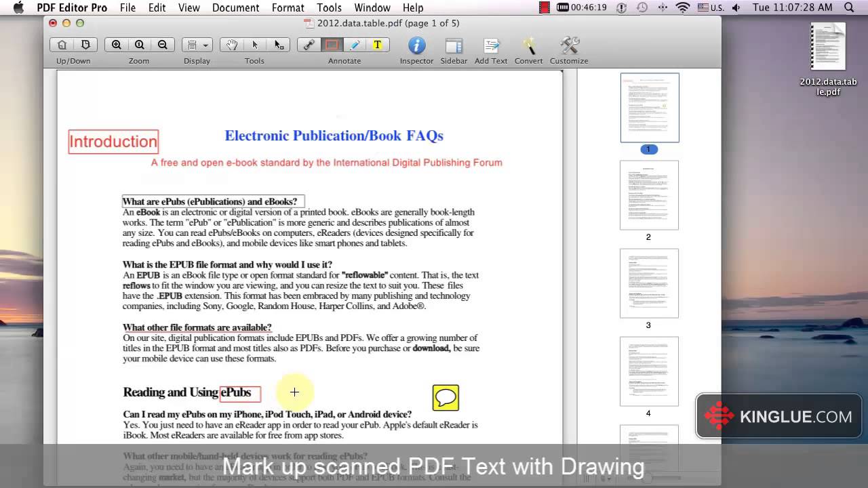Select the red Introduction text box
Screen dimensions: 868x488
pyautogui.click(x=113, y=142)
